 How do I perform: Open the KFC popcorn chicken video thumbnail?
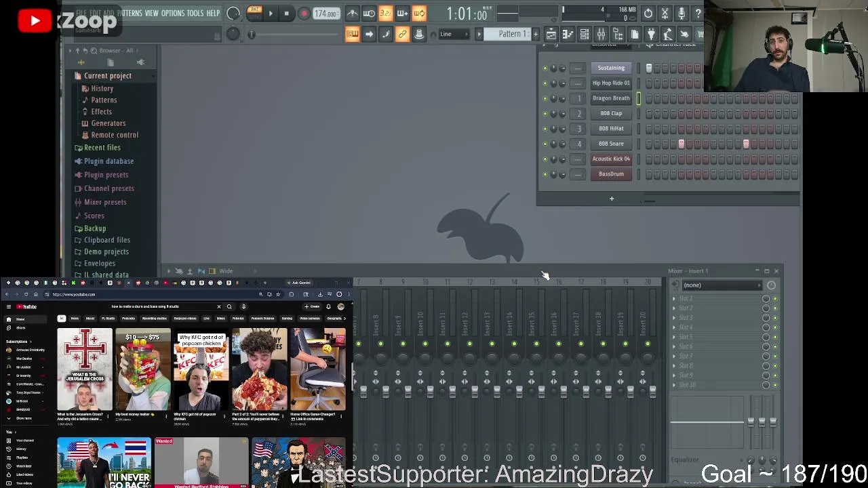point(201,369)
